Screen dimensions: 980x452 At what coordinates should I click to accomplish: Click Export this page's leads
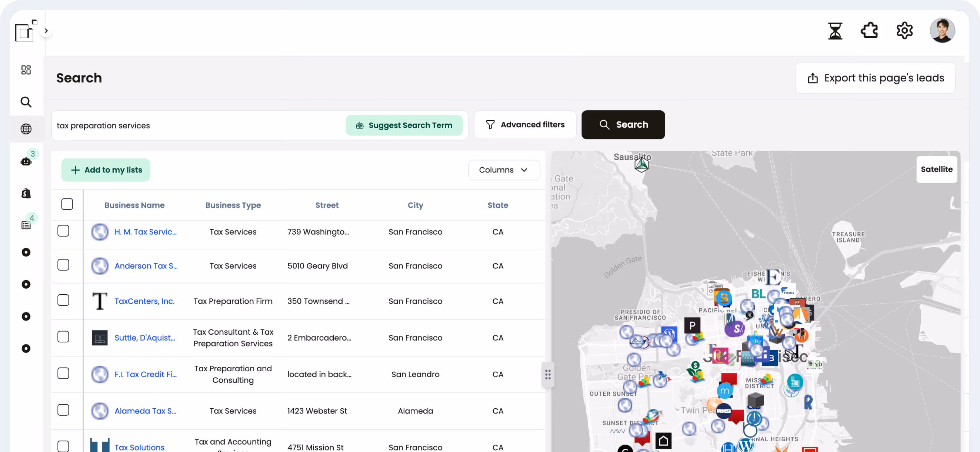pos(876,77)
